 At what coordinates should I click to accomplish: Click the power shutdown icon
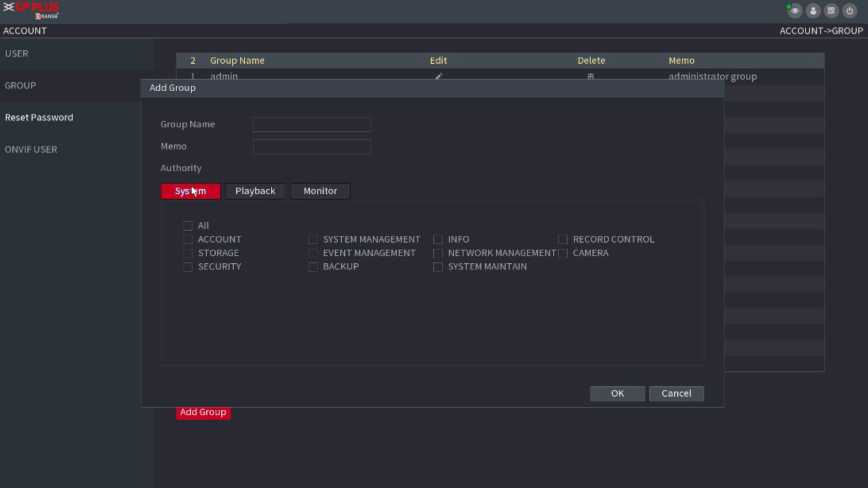[x=850, y=11]
